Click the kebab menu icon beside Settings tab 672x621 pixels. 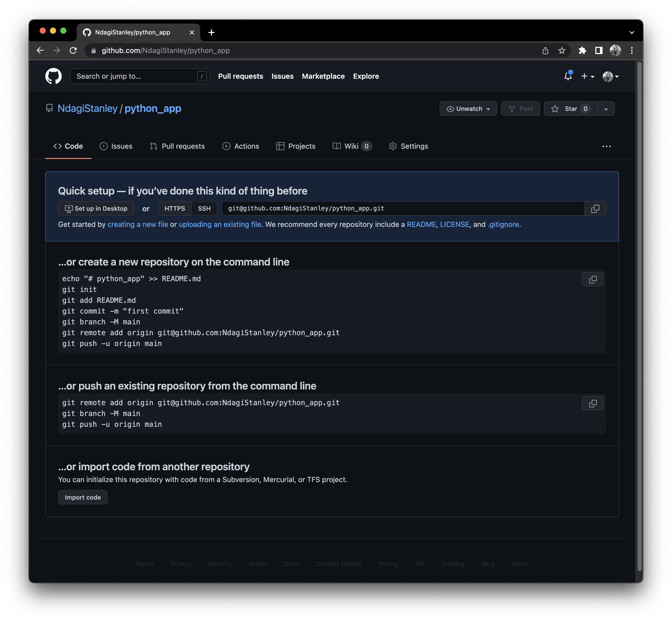click(606, 146)
